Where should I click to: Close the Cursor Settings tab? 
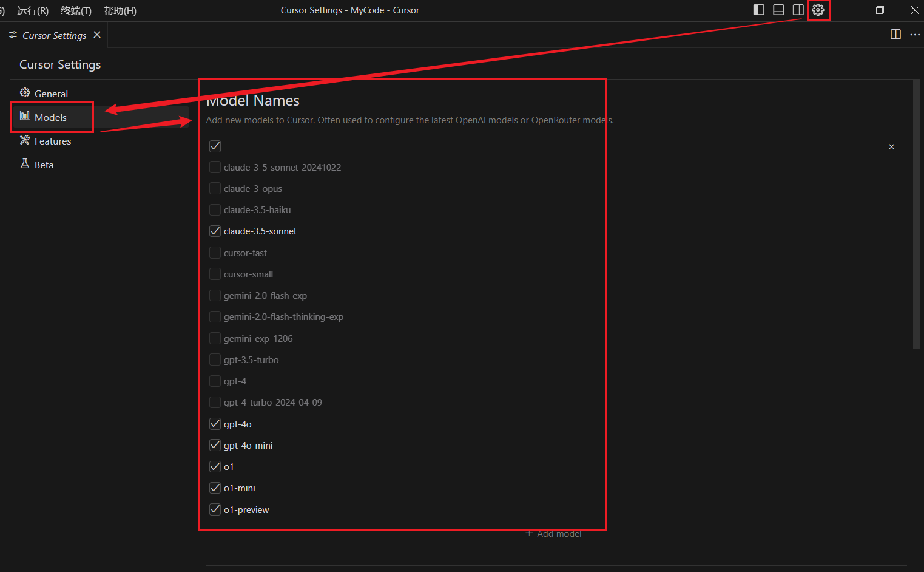click(97, 35)
